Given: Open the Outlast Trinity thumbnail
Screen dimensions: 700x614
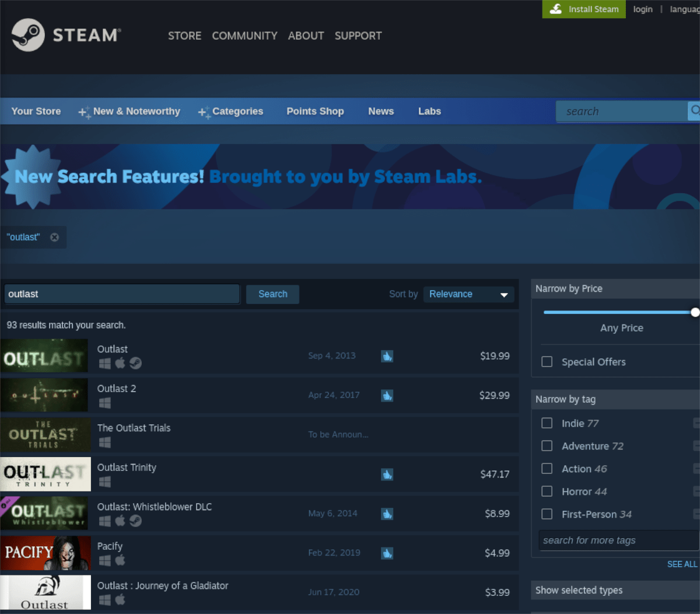Looking at the screenshot, I should (45, 474).
